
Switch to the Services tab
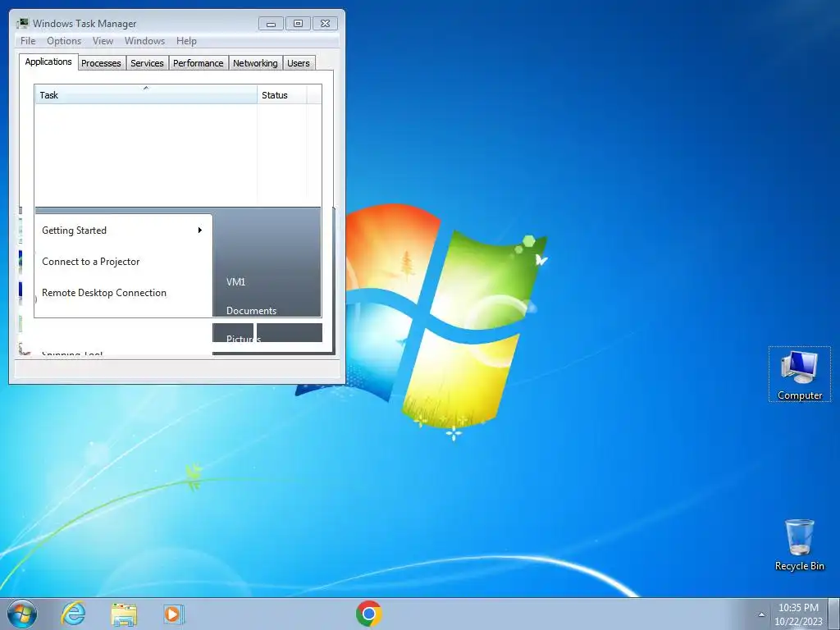147,63
